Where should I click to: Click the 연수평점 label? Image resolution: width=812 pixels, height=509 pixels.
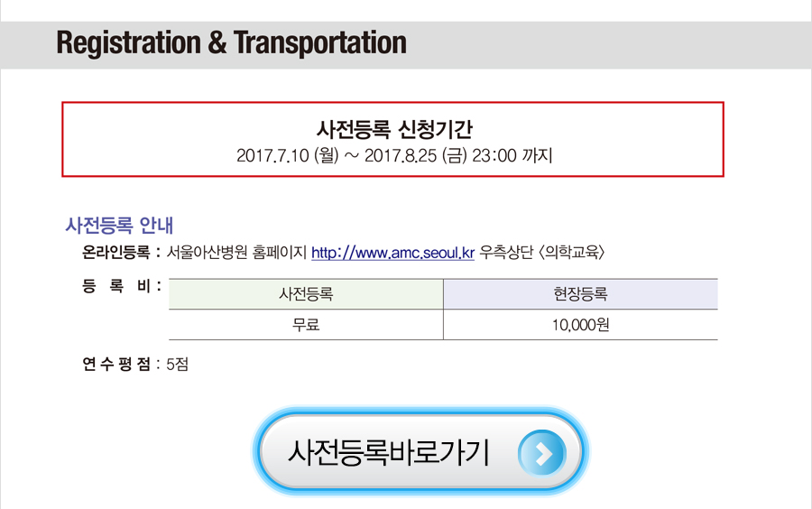116,364
